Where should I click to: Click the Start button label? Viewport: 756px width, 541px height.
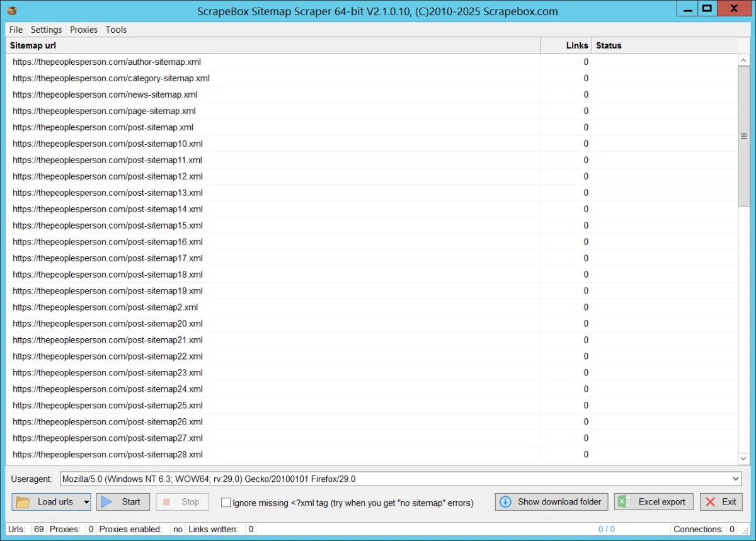point(131,502)
